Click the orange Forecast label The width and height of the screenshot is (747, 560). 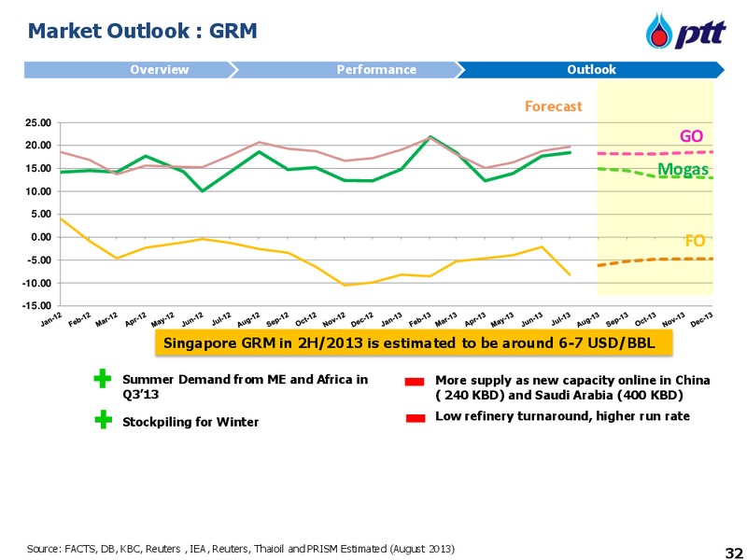click(553, 105)
